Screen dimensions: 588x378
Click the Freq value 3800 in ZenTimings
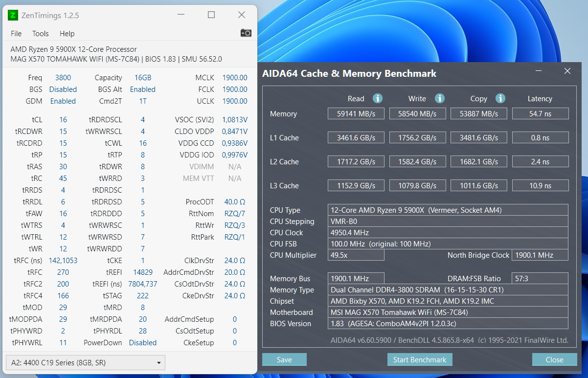pyautogui.click(x=63, y=77)
